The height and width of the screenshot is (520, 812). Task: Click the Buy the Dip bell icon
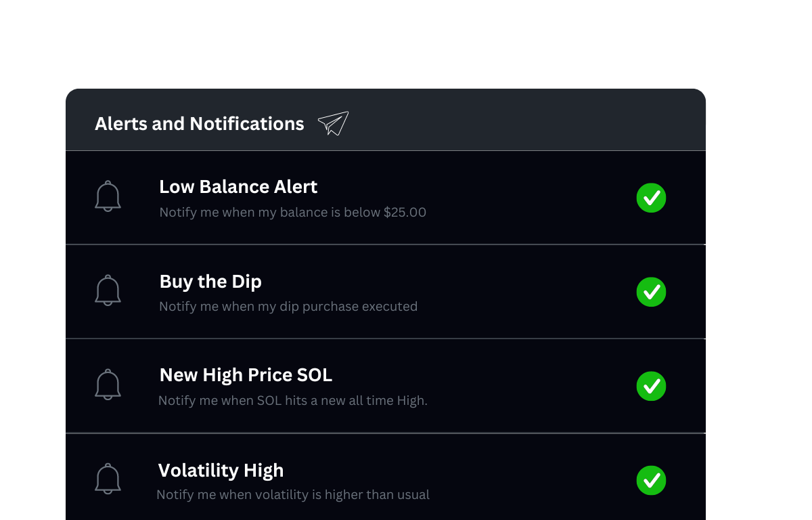tap(108, 290)
